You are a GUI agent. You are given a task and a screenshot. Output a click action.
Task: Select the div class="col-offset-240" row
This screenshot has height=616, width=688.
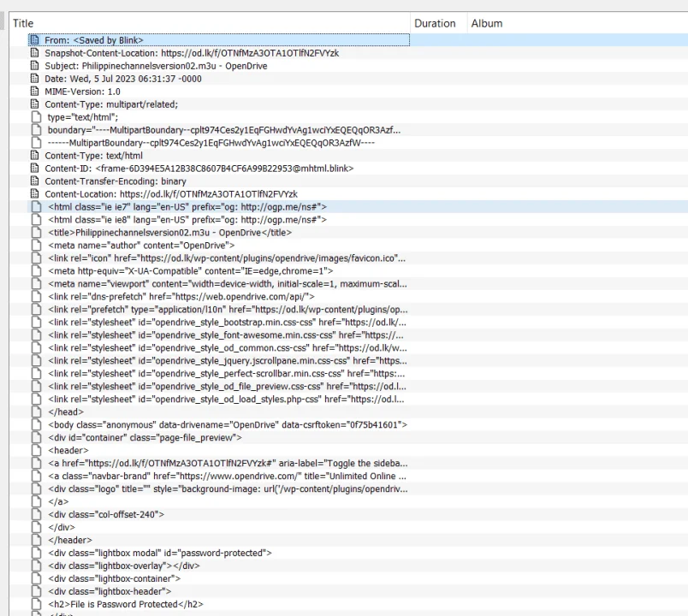tap(218, 514)
